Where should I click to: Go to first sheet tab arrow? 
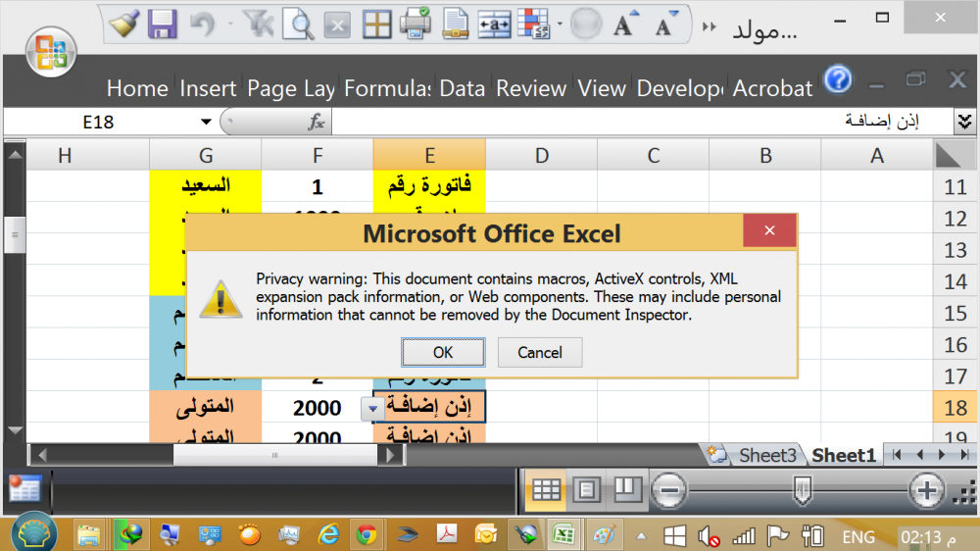[897, 455]
